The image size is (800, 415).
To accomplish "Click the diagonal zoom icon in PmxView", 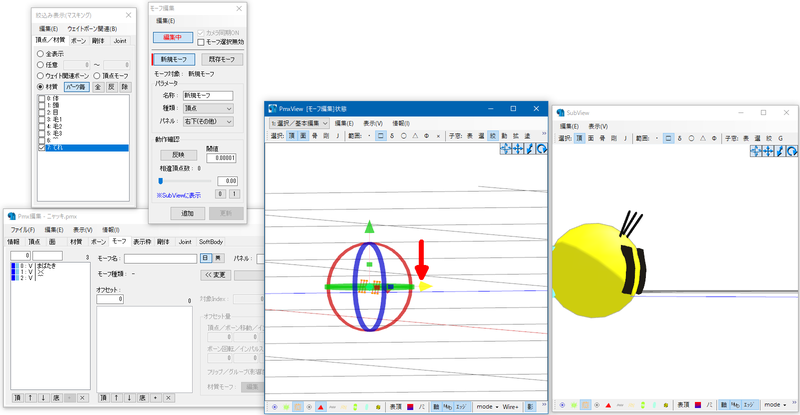I will click(x=530, y=149).
